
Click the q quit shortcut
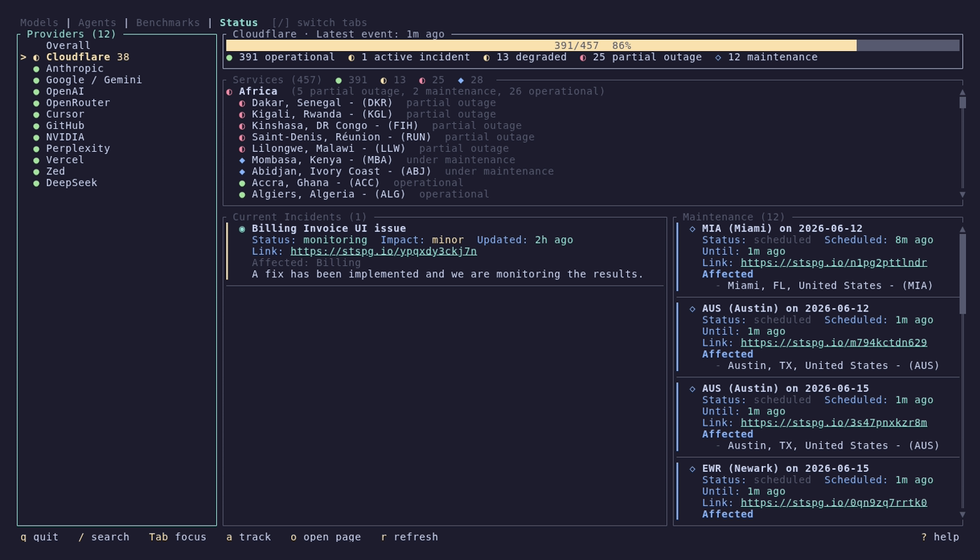[39, 537]
